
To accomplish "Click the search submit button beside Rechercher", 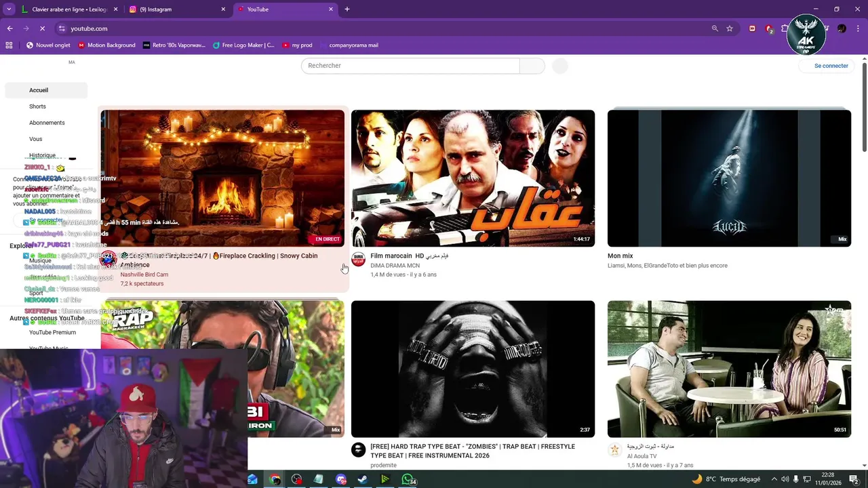I will coord(532,66).
